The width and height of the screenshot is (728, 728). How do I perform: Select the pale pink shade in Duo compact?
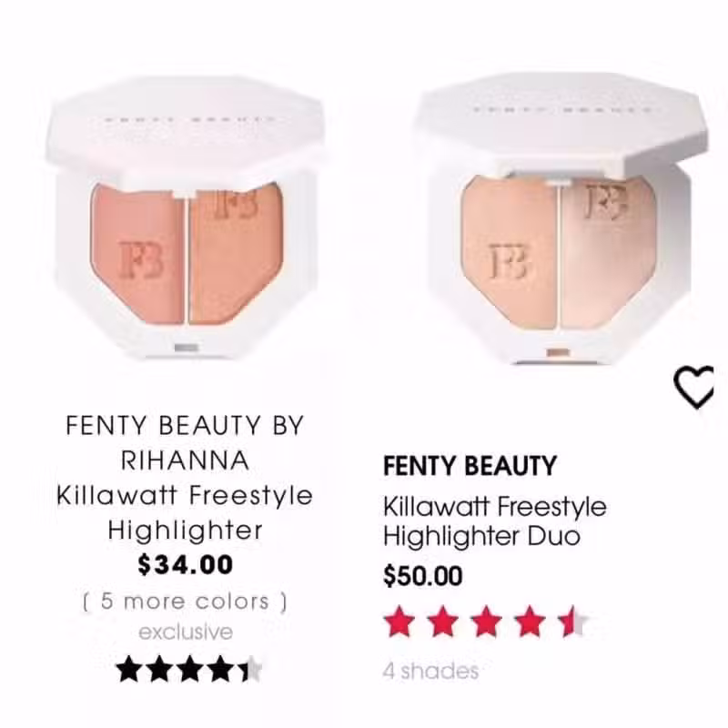click(609, 253)
